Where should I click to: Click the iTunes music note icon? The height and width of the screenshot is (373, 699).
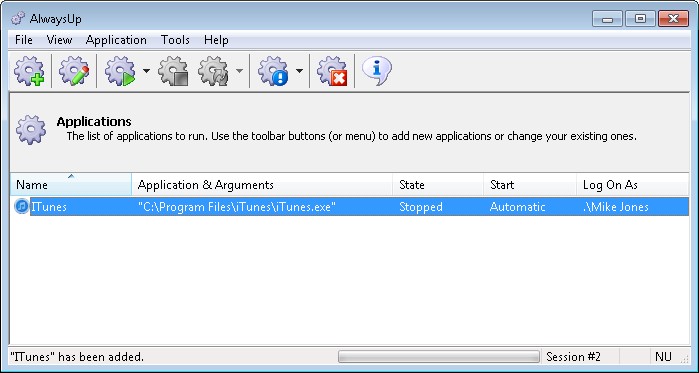(x=21, y=206)
